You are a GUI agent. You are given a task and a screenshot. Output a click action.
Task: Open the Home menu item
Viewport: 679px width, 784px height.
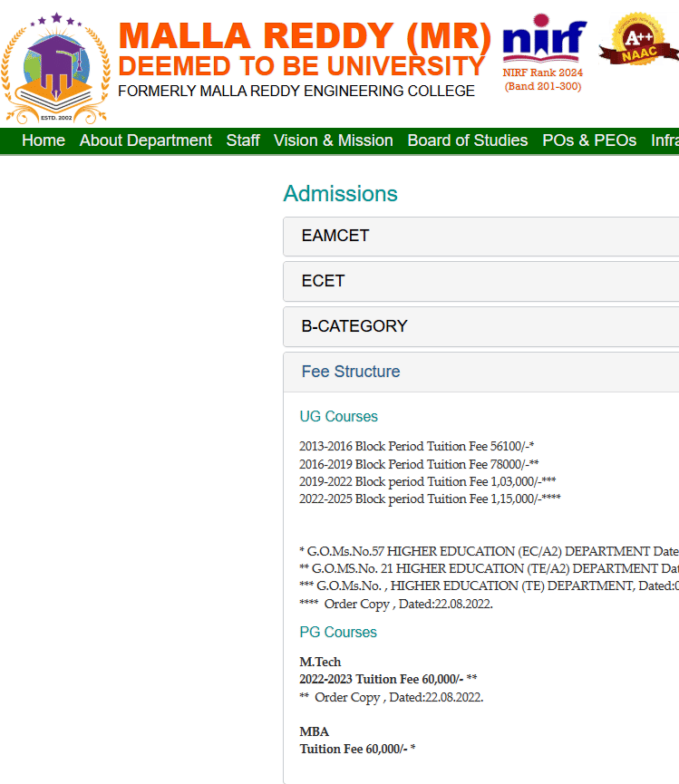44,140
